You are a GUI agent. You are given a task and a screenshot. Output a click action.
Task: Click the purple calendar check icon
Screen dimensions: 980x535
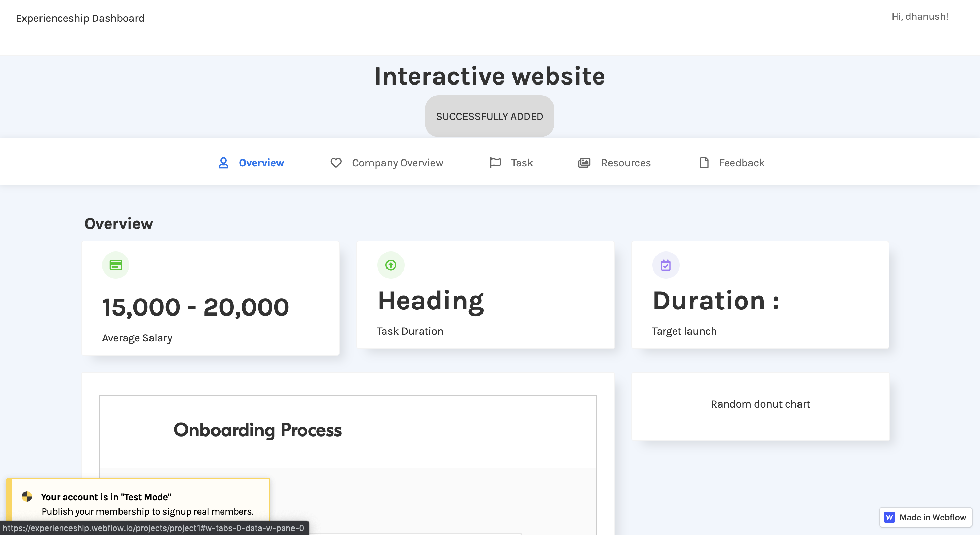point(666,265)
